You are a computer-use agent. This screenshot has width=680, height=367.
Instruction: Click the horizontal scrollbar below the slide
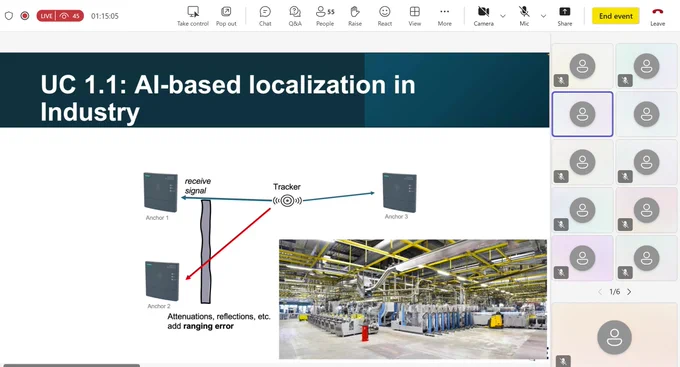72,365
